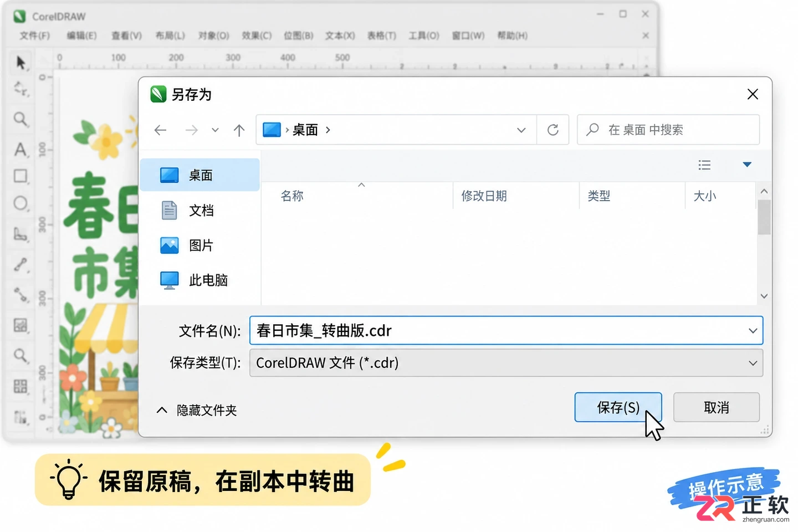The height and width of the screenshot is (532, 798).
Task: Open the save type dropdown list
Action: tap(753, 363)
